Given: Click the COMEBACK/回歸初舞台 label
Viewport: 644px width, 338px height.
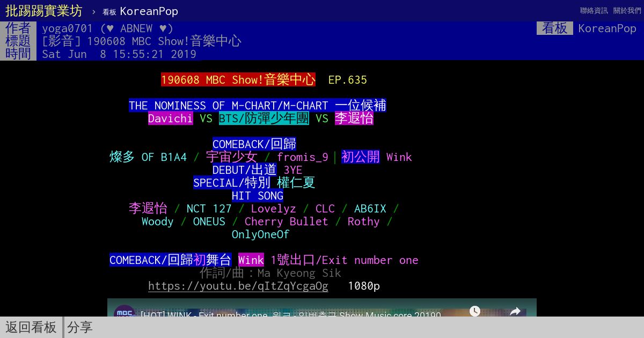Looking at the screenshot, I should (171, 260).
